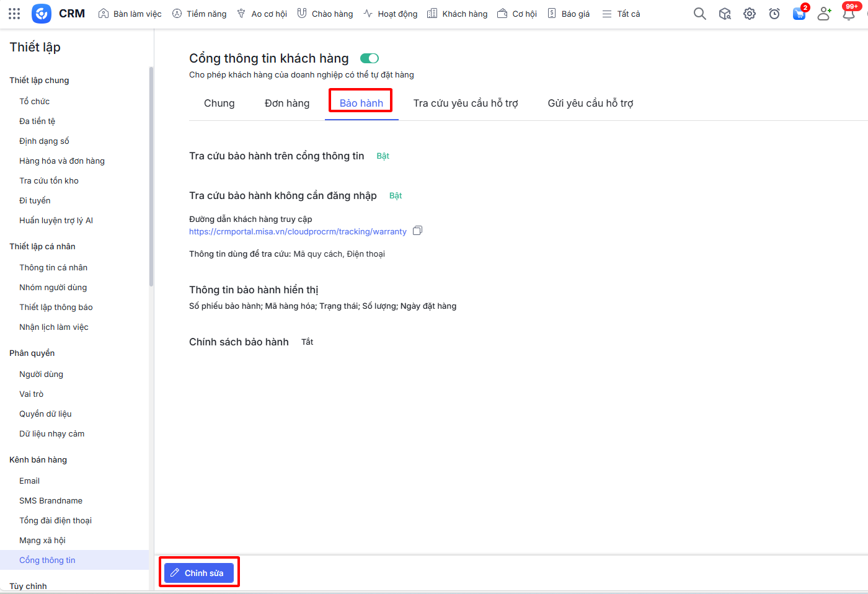Switch to the Đơn hàng tab
Image resolution: width=868 pixels, height=594 pixels.
287,104
